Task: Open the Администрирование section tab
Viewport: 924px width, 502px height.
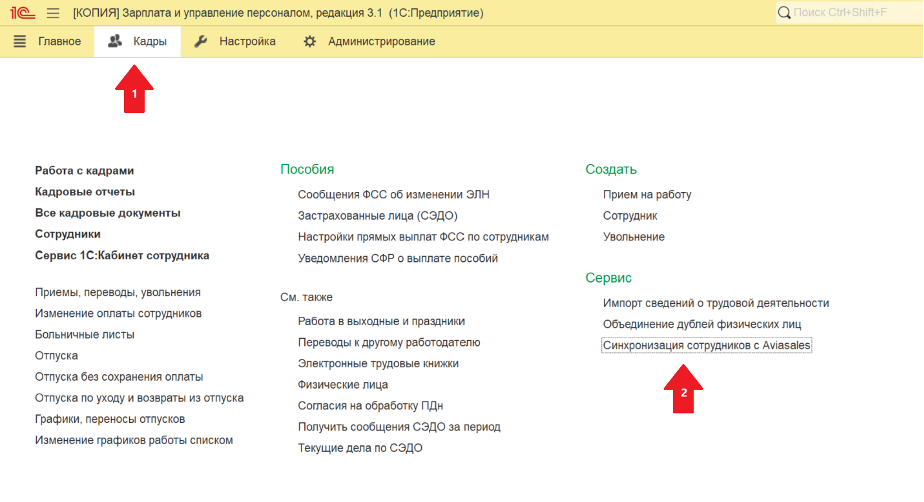Action: tap(381, 41)
